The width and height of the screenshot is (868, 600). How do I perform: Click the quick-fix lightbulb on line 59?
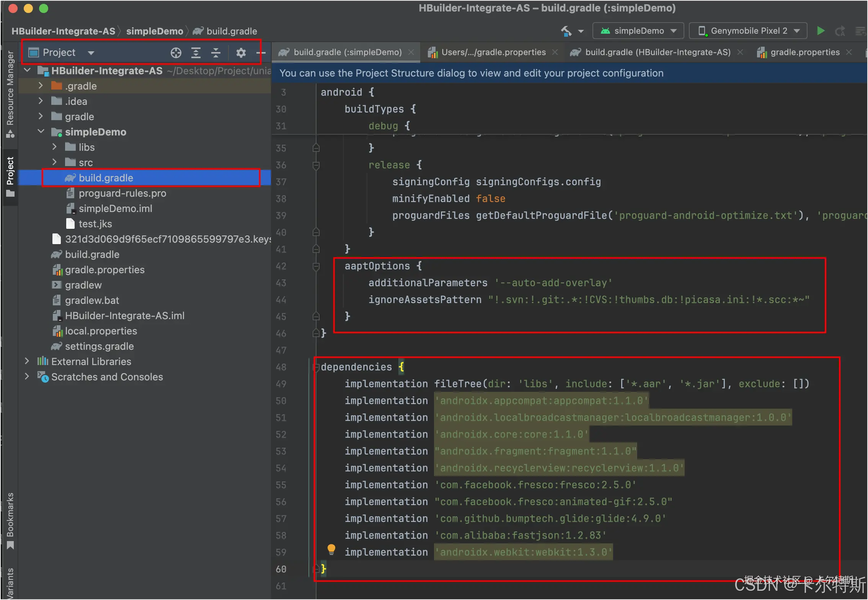(x=331, y=549)
